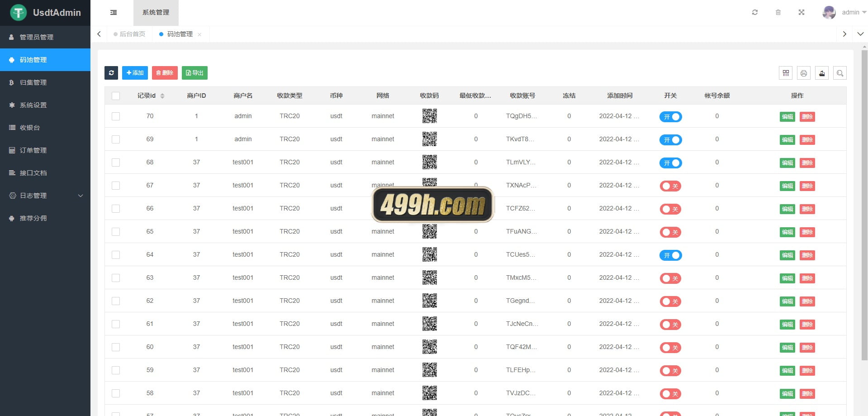Screen dimensions: 868x416
Task: Check the row checkbox for record 70
Action: tap(116, 116)
